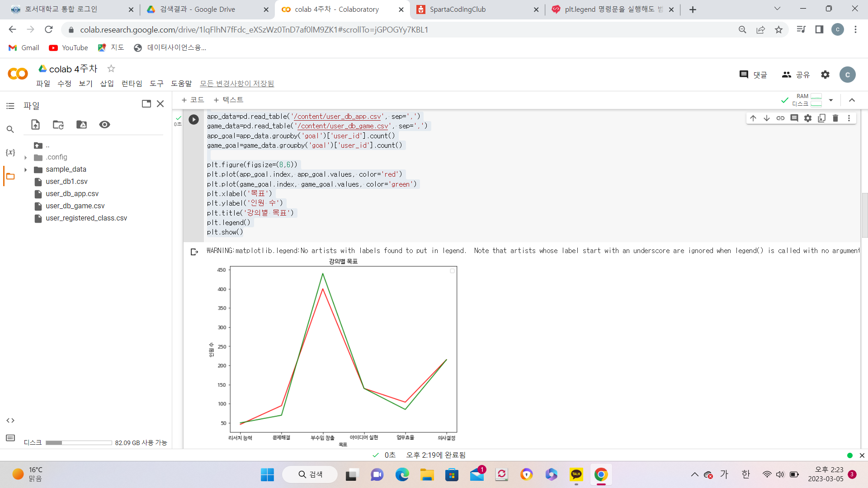This screenshot has width=868, height=488.
Task: Switch to the plt.legend search tab
Action: (613, 9)
